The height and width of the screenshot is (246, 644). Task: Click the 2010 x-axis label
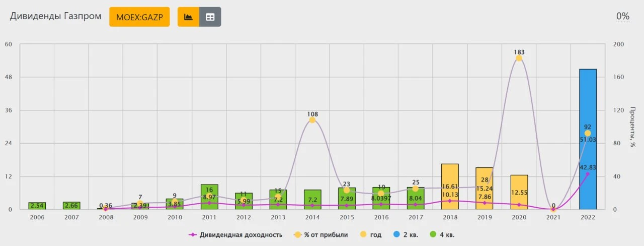click(175, 217)
